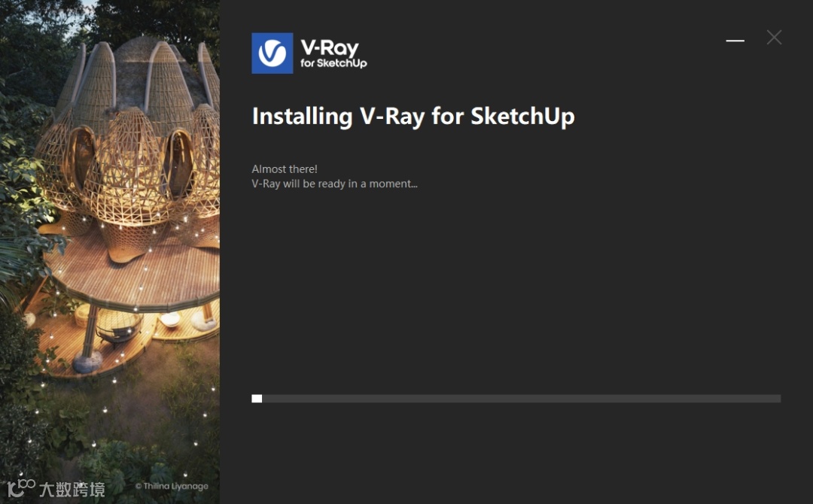Screen dimensions: 813x504
Task: Close the V-Ray installer window
Action: (774, 38)
